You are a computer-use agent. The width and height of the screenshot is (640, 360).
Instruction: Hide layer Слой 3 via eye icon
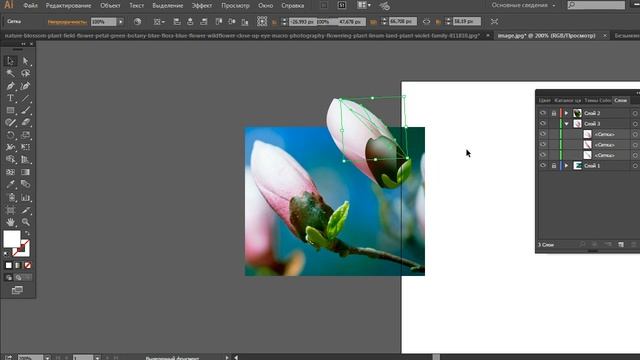tap(542, 123)
